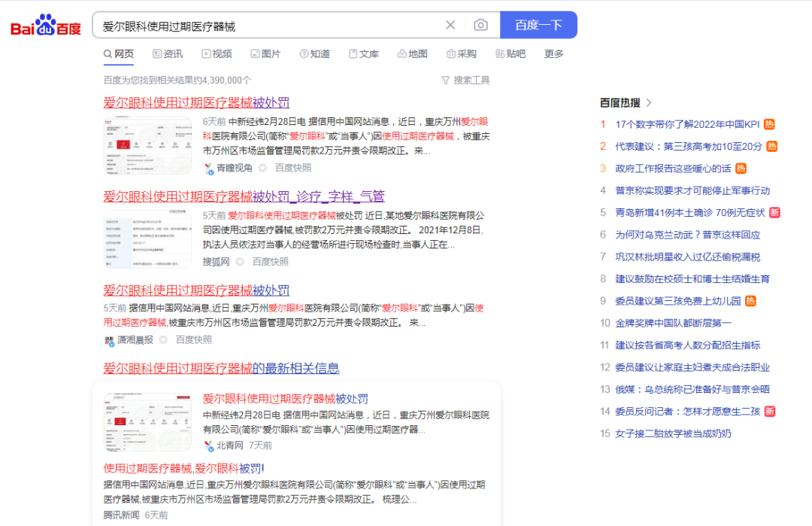The image size is (812, 526).
Task: Click the Baidu logo
Action: tap(45, 26)
